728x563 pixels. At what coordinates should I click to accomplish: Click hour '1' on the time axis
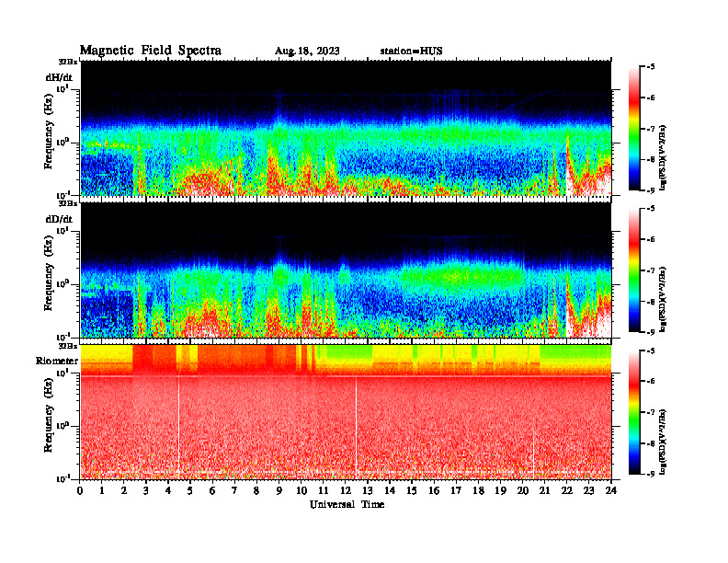102,490
